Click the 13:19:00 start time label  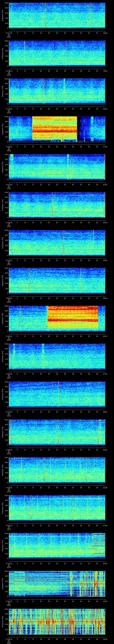tap(9, 109)
